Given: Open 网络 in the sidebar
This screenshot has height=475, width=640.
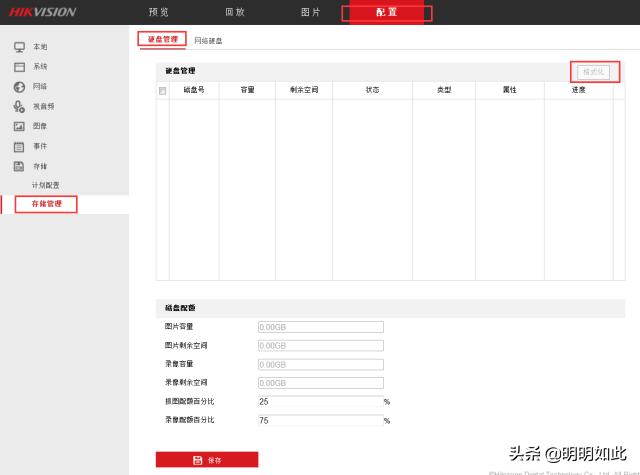Looking at the screenshot, I should click(x=40, y=87).
